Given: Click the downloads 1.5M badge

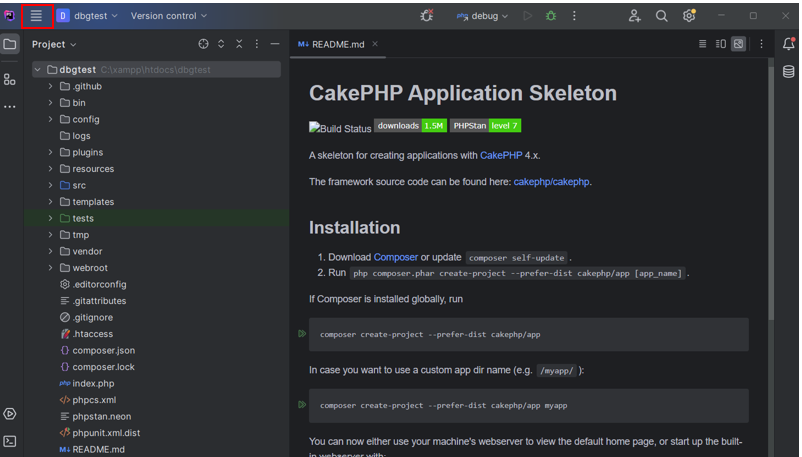Looking at the screenshot, I should (x=411, y=125).
